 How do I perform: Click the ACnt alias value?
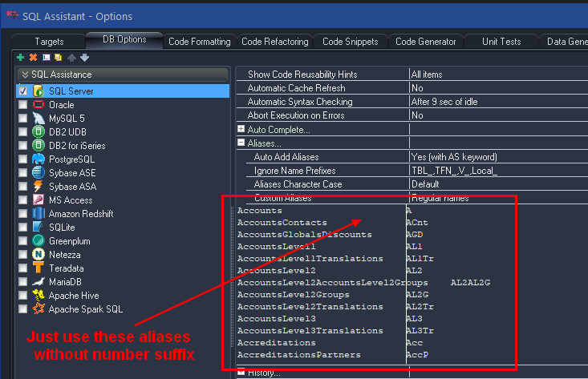point(417,223)
